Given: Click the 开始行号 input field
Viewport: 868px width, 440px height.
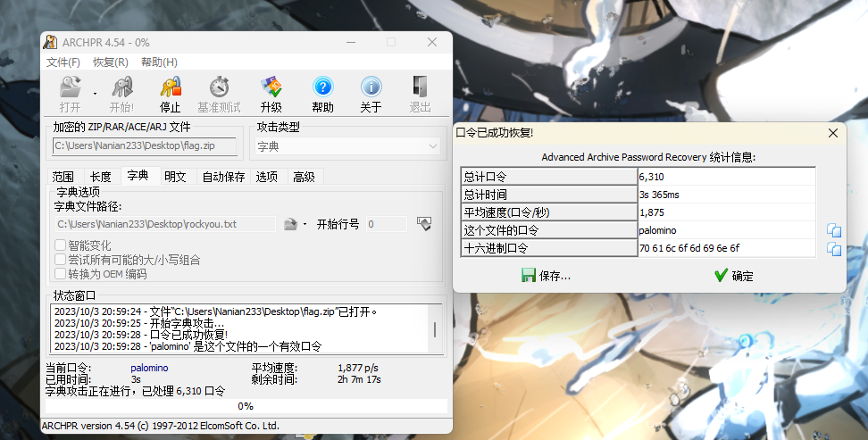Looking at the screenshot, I should point(387,224).
